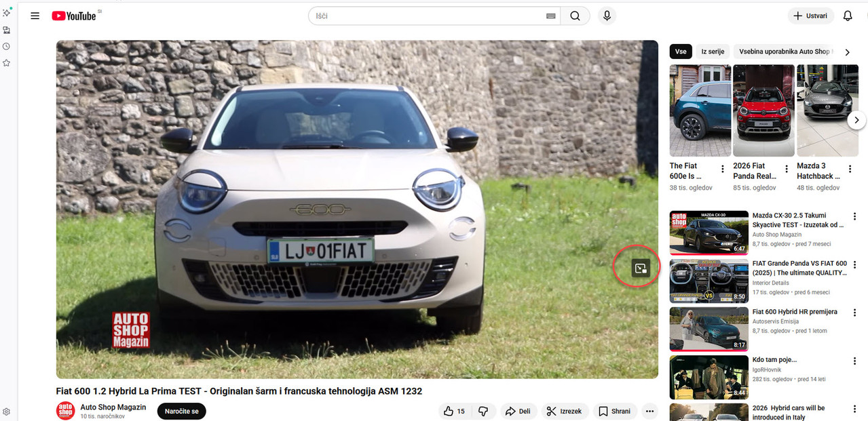Open options menu for Mazda 3 Hatchback short
868x421 pixels.
pos(850,169)
